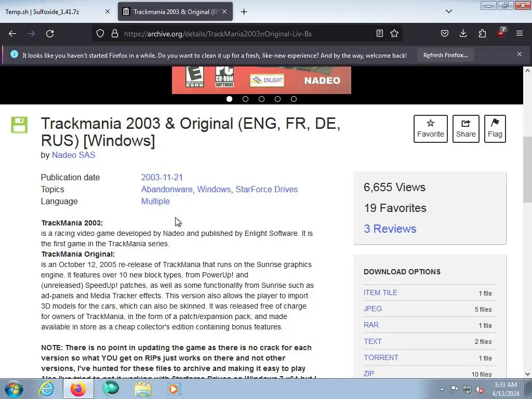The width and height of the screenshot is (532, 399).
Task: Click the '19 Favorites' text
Action: pos(395,208)
